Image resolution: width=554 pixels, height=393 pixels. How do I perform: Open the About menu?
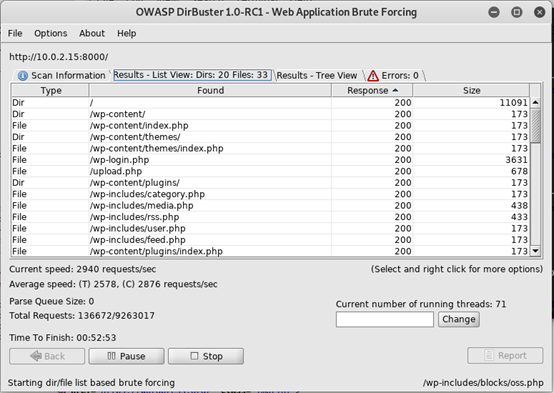click(x=92, y=33)
